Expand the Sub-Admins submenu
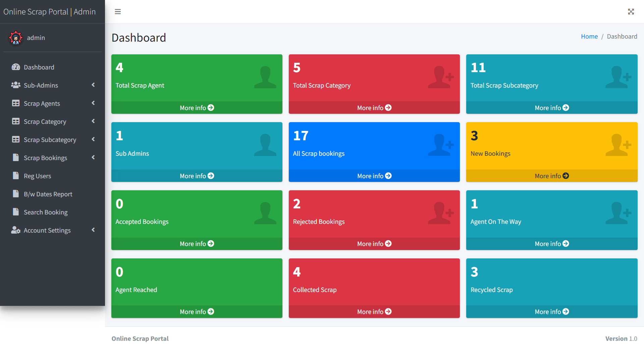The height and width of the screenshot is (344, 644). pyautogui.click(x=93, y=85)
